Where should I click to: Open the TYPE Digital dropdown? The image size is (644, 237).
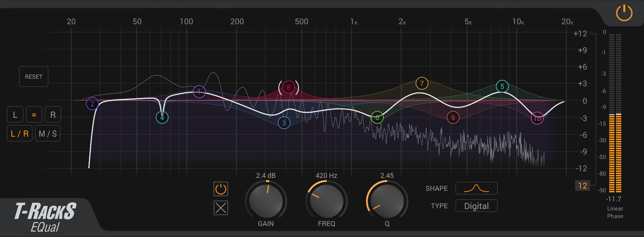(x=476, y=206)
